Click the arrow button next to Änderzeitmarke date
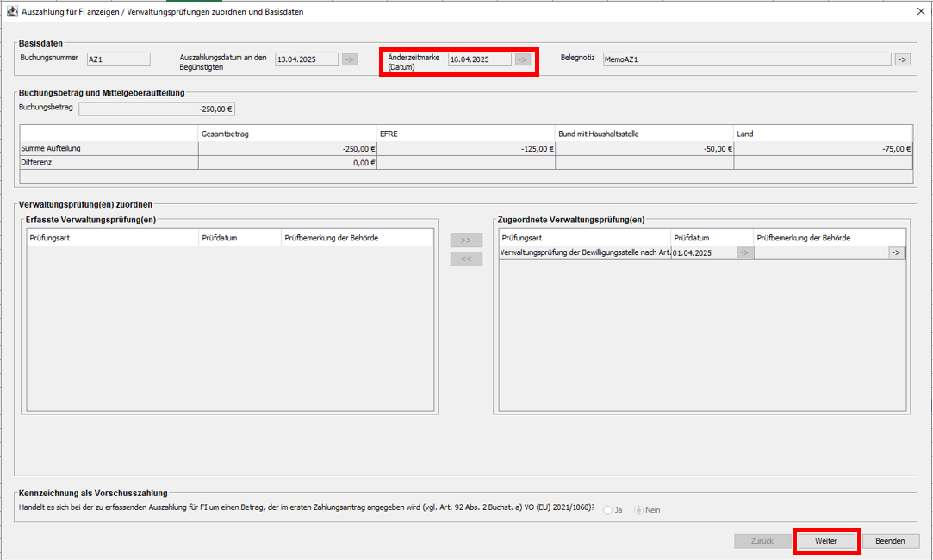Image resolution: width=933 pixels, height=560 pixels. 522,59
